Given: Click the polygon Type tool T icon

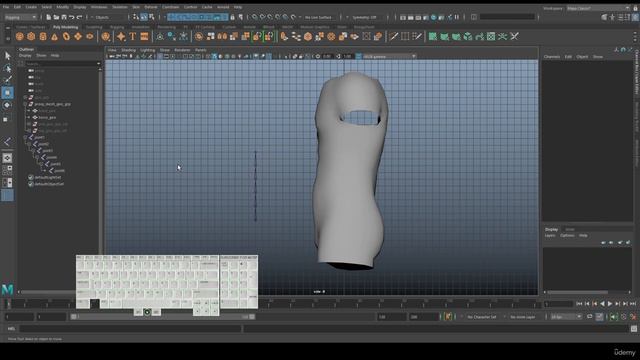Looking at the screenshot, I should point(133,37).
